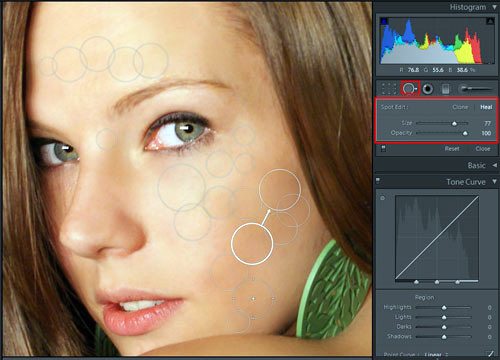Switch spot edit mode to Clone
The height and width of the screenshot is (360, 500).
(460, 107)
